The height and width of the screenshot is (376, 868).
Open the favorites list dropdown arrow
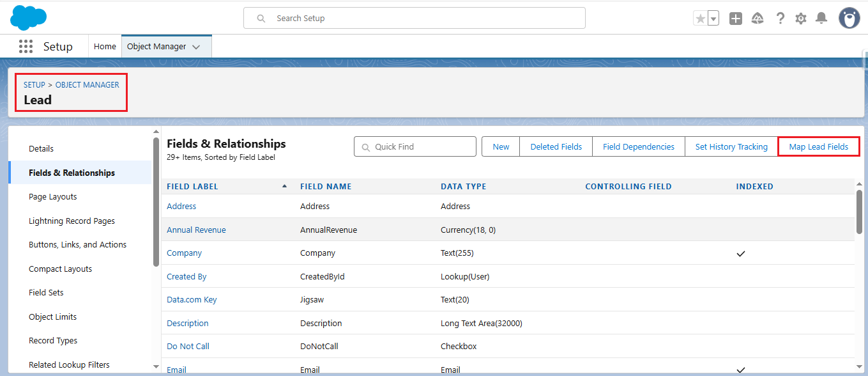713,19
